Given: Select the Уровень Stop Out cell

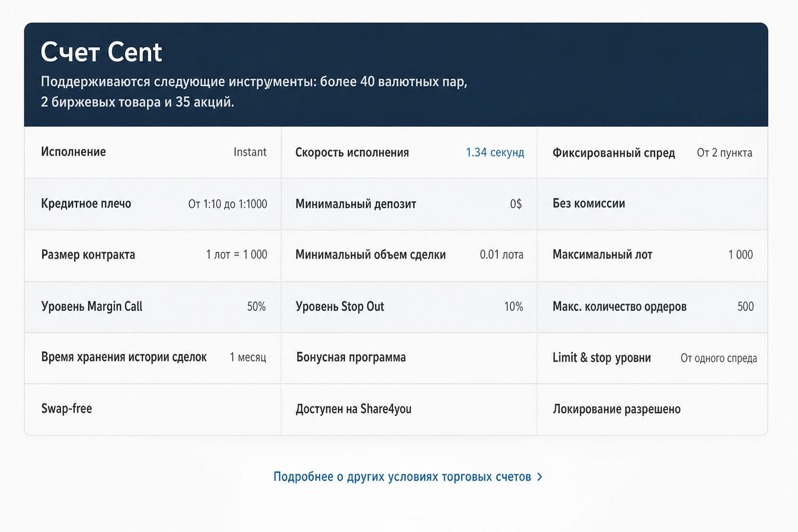Looking at the screenshot, I should click(409, 307).
